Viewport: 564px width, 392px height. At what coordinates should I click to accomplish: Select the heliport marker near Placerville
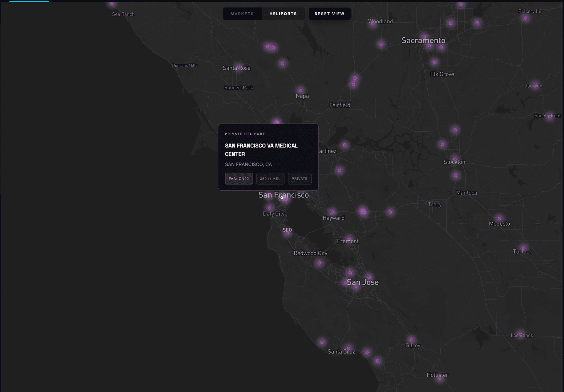click(525, 18)
